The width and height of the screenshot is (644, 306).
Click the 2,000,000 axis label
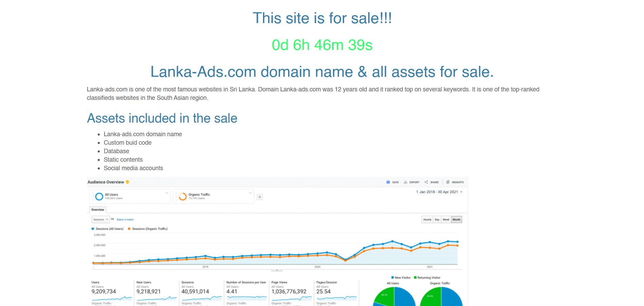click(99, 245)
